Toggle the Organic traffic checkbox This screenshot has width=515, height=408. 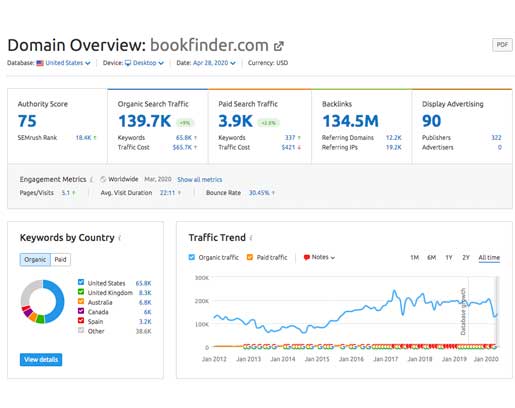[192, 257]
